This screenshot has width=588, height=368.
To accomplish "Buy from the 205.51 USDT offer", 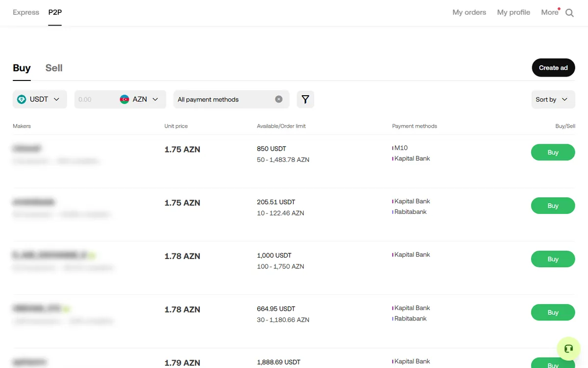I will pos(553,206).
